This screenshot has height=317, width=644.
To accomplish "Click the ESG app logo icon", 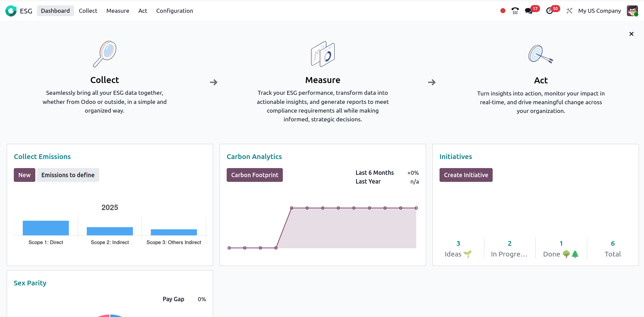I will tap(11, 11).
